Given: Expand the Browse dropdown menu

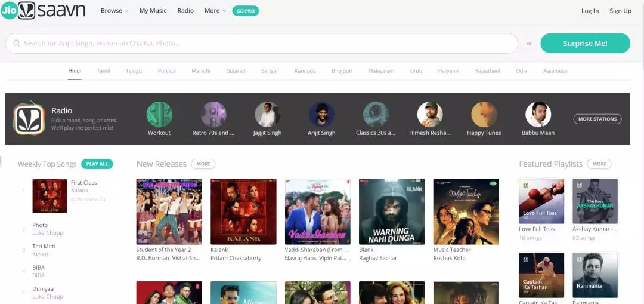Looking at the screenshot, I should 114,11.
